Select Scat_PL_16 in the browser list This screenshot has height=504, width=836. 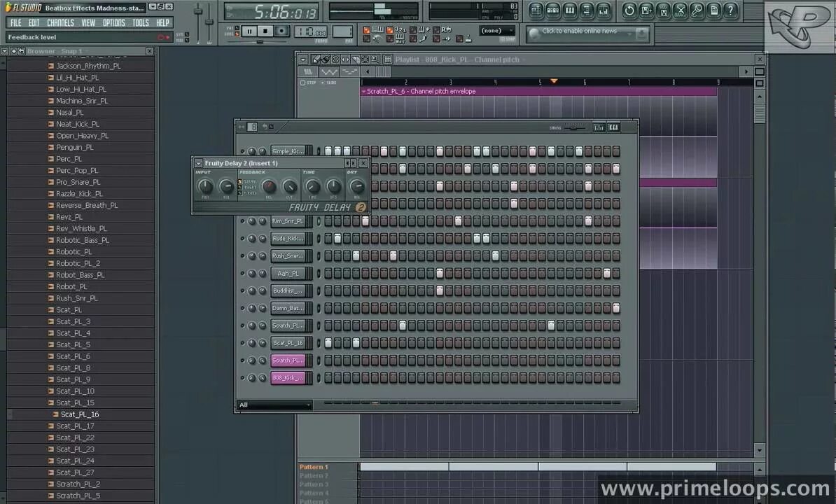(x=81, y=414)
